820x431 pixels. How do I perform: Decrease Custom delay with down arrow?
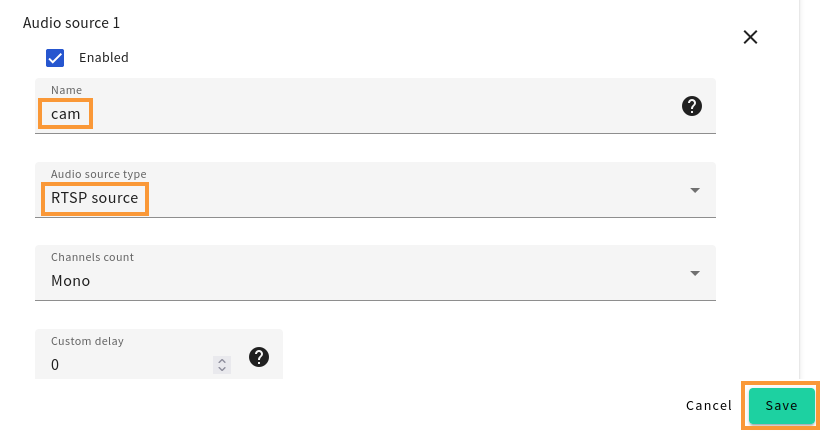click(222, 369)
